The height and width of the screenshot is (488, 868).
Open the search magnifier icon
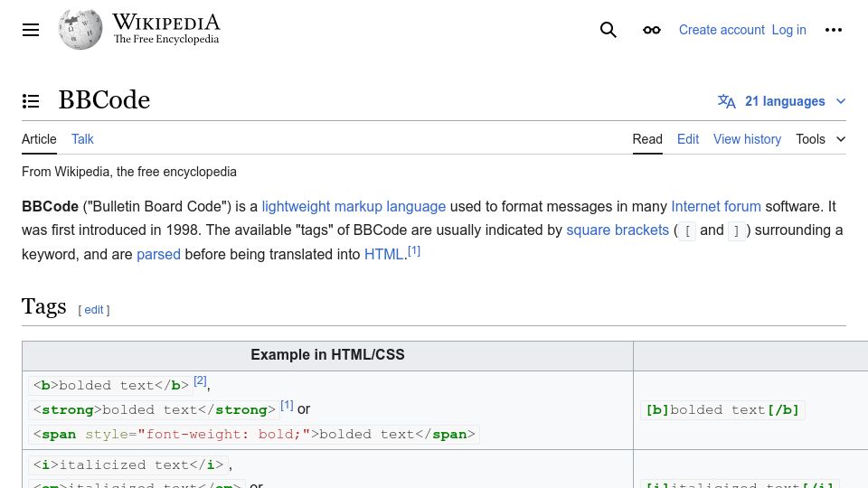[x=608, y=30]
